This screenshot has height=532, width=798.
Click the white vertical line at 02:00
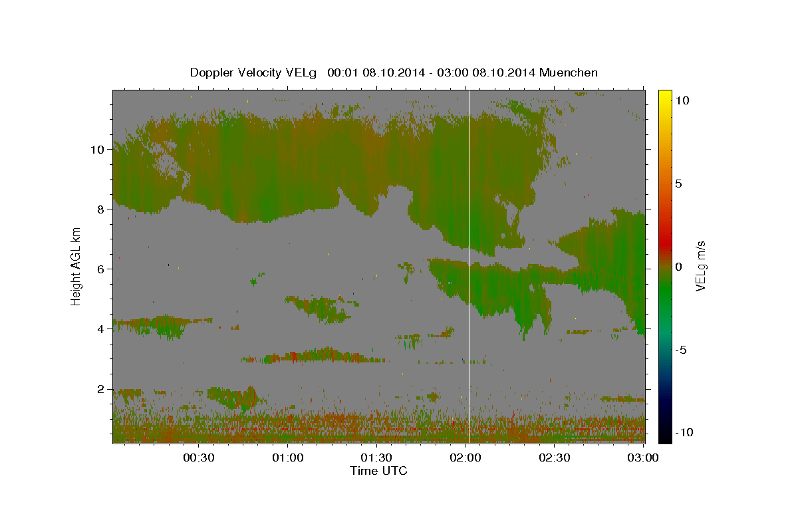pyautogui.click(x=469, y=266)
